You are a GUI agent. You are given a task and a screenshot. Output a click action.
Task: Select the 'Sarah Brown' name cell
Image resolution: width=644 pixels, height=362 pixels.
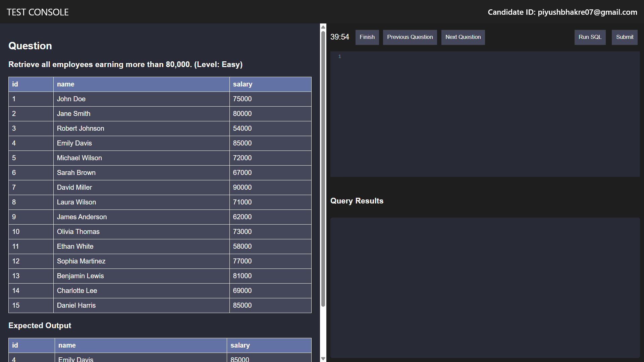point(142,173)
